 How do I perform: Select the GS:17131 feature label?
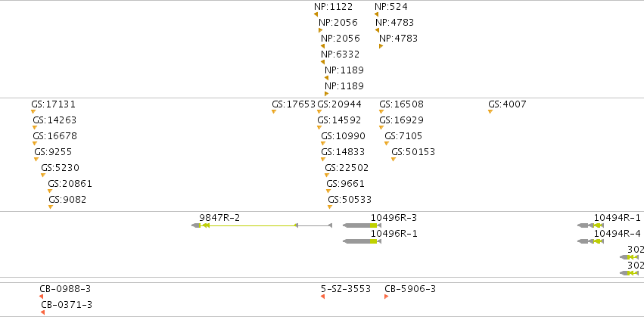tap(54, 104)
